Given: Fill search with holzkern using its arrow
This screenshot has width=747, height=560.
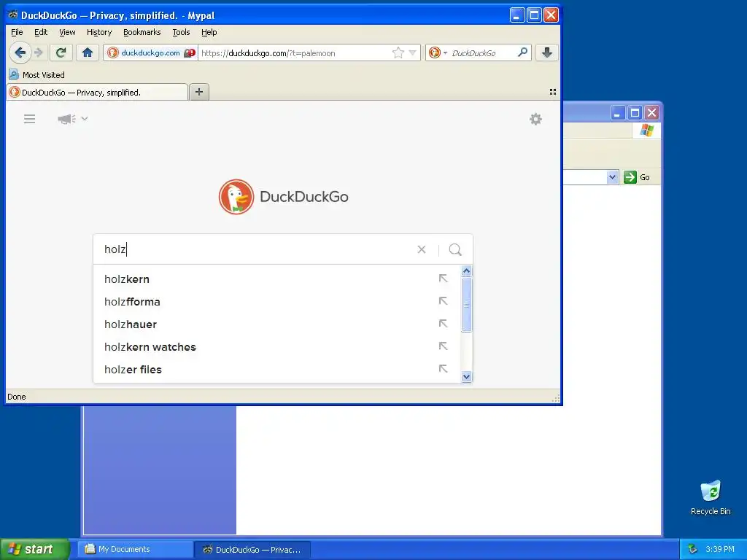Looking at the screenshot, I should (x=443, y=279).
